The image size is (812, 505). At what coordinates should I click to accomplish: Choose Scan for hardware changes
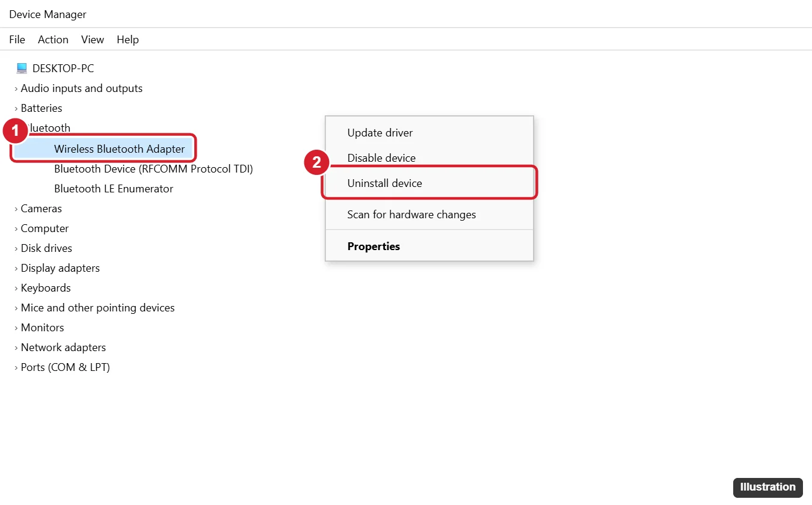(x=429, y=215)
